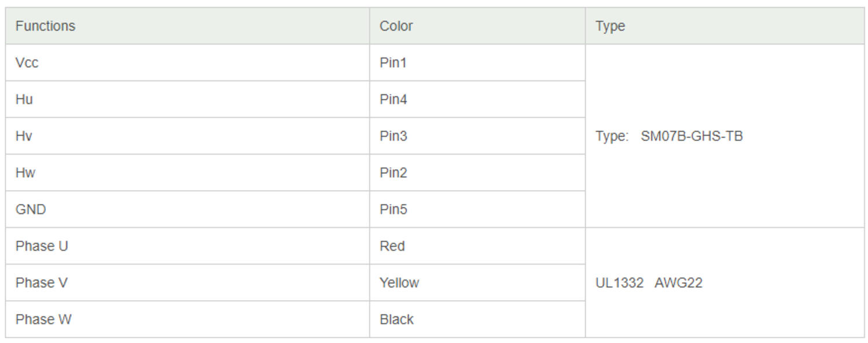Click the Pin3 cell

[393, 136]
